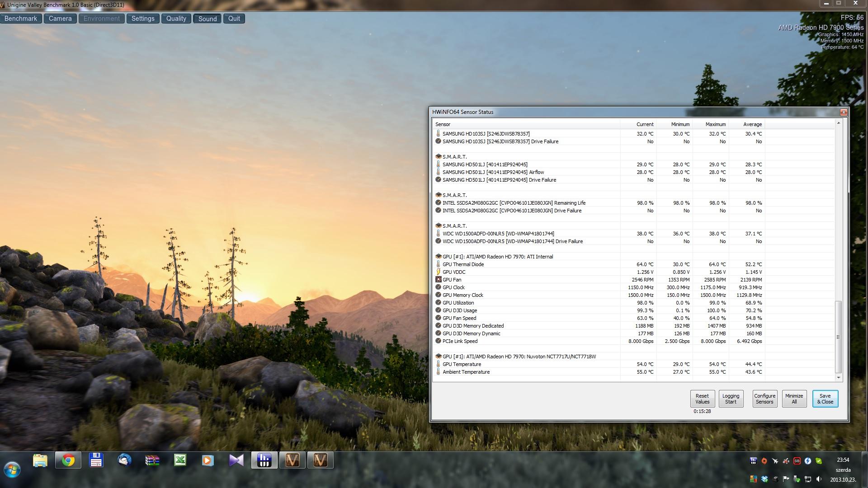This screenshot has width=868, height=488.
Task: Click the sensor list scrollbar thumb
Action: coord(838,337)
